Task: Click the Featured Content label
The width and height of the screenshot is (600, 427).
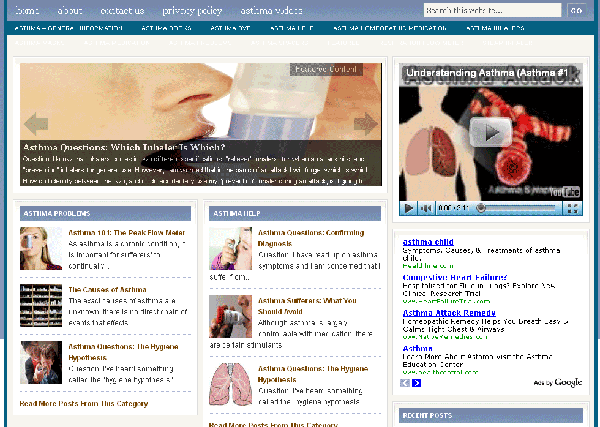Action: point(326,69)
